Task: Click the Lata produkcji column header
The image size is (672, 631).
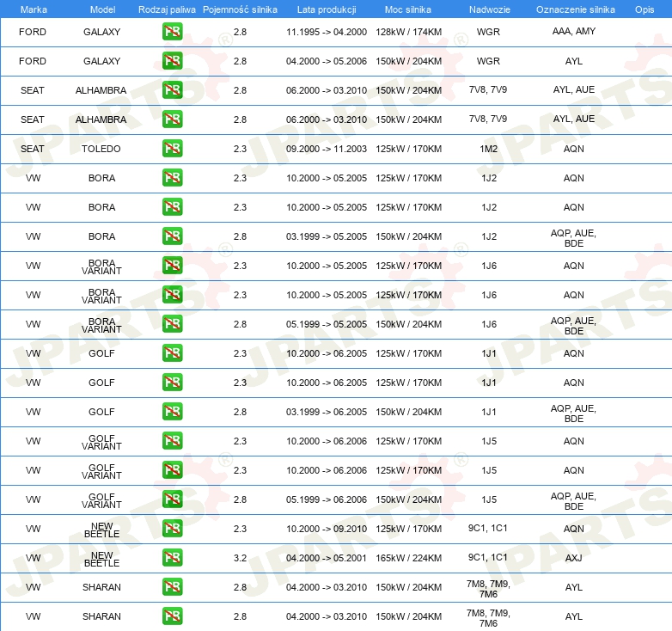Action: (327, 9)
